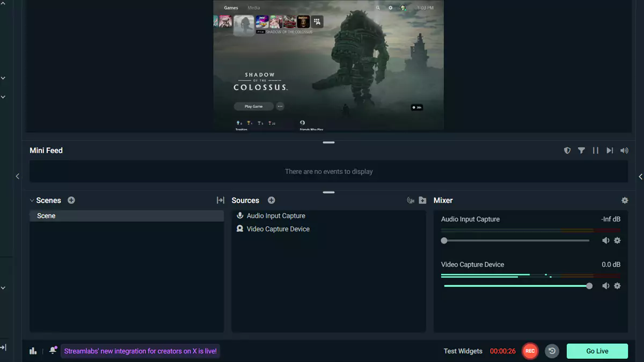Viewport: 644px width, 362px height.
Task: Click Play Game button in preview
Action: pos(254,106)
